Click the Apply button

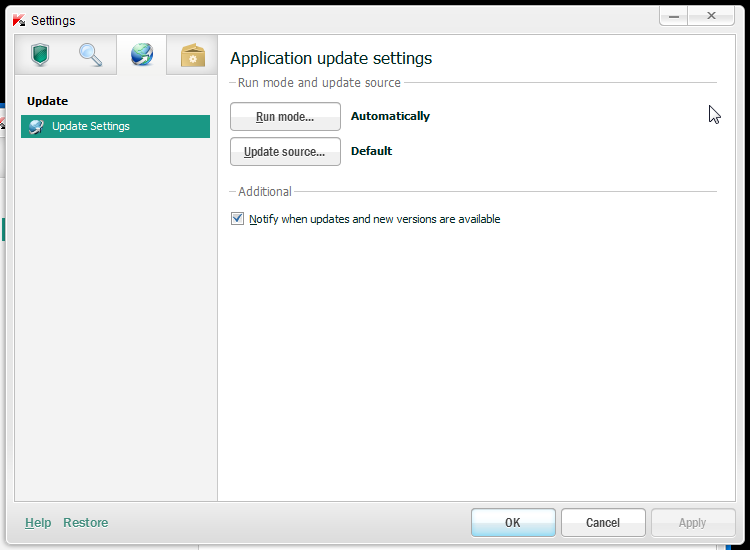[693, 523]
